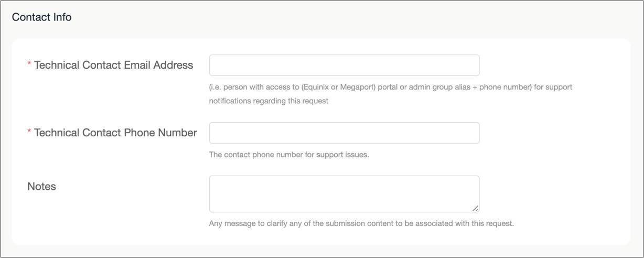
Task: Focus the Technical Contact Phone Number field
Action: (x=344, y=133)
